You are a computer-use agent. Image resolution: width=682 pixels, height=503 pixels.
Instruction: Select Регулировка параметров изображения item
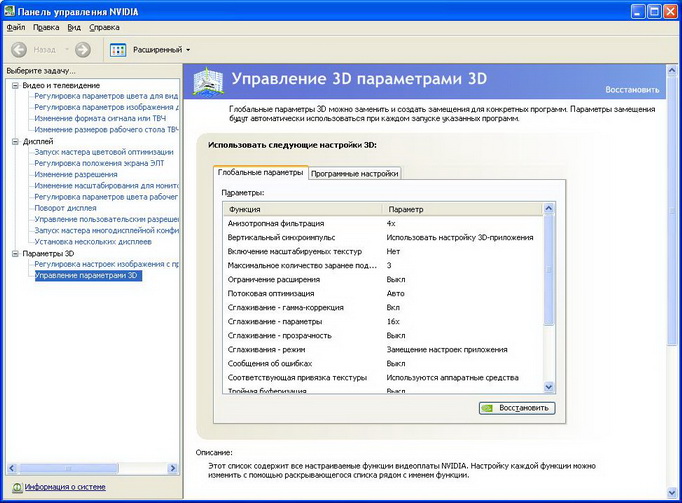click(x=106, y=107)
